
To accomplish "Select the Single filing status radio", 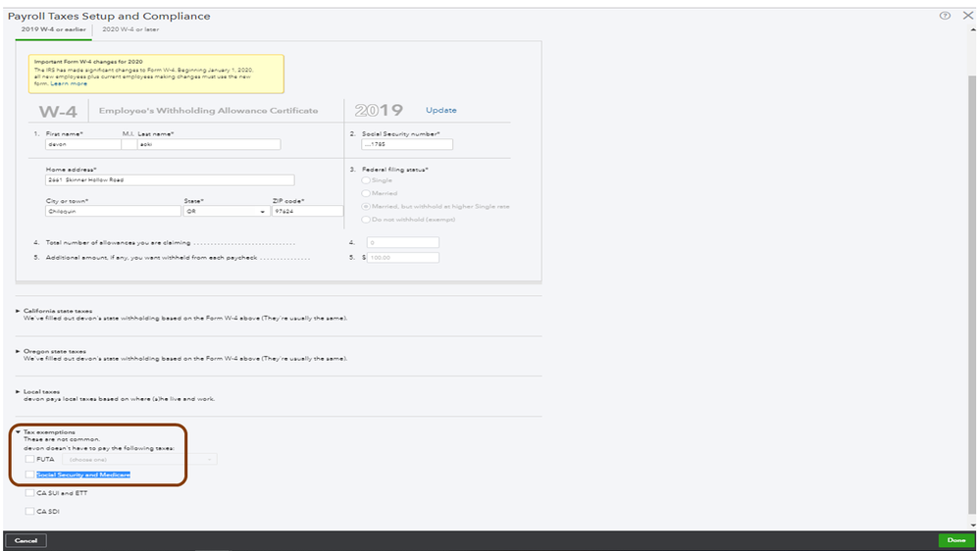I will click(366, 180).
